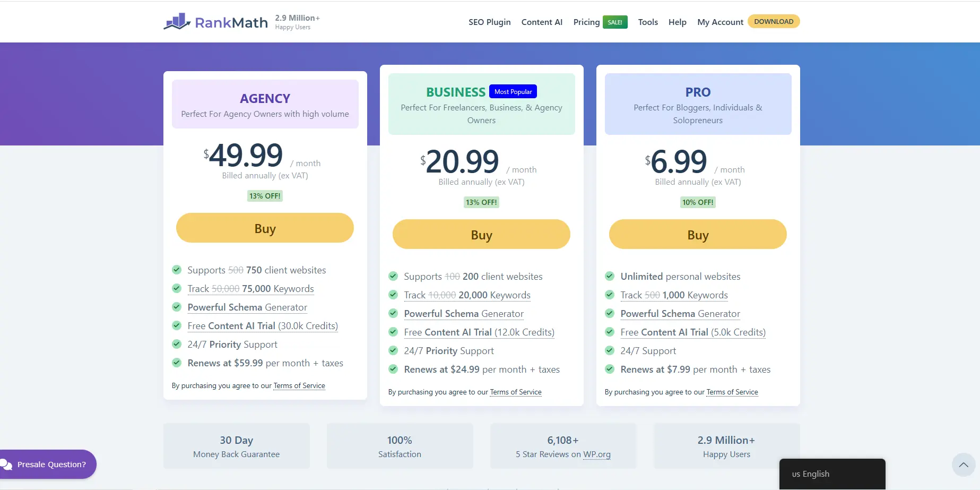980x490 pixels.
Task: Click the Most Popular badge on Business
Action: [513, 92]
